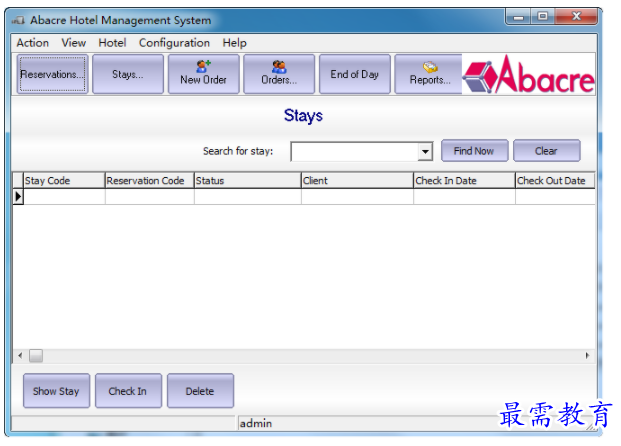Open the Orders icon button

(x=279, y=74)
